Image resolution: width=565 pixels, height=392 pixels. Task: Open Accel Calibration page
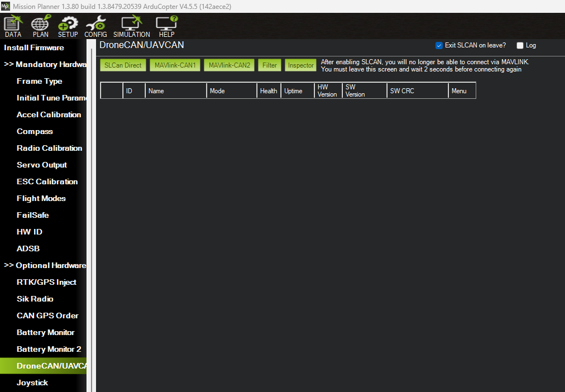click(x=49, y=114)
